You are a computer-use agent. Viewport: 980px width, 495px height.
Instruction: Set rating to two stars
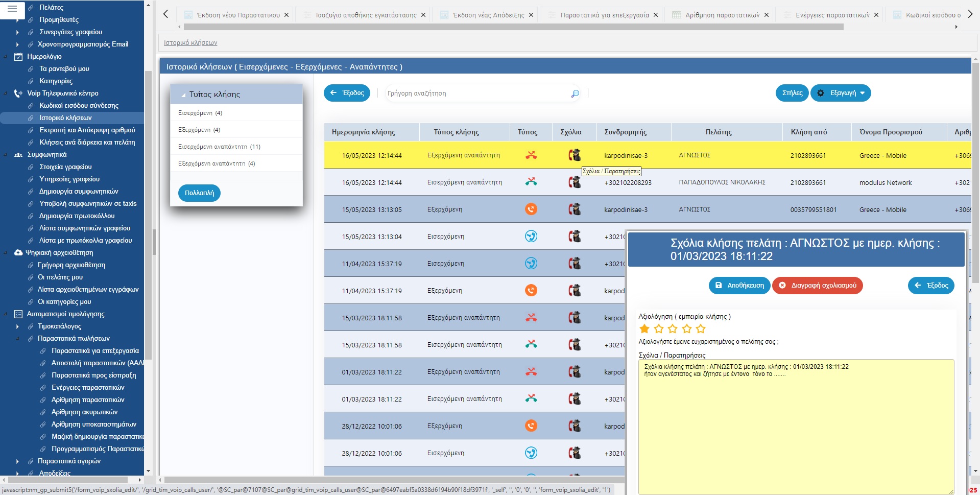coord(659,328)
